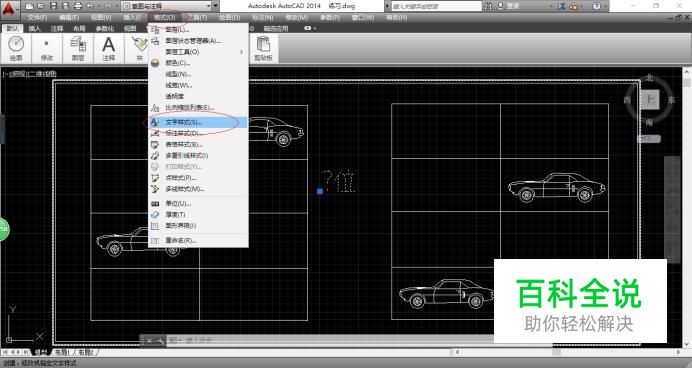The width and height of the screenshot is (692, 368).
Task: Choose 表格样式(B)... in the Format menu
Action: [x=198, y=144]
